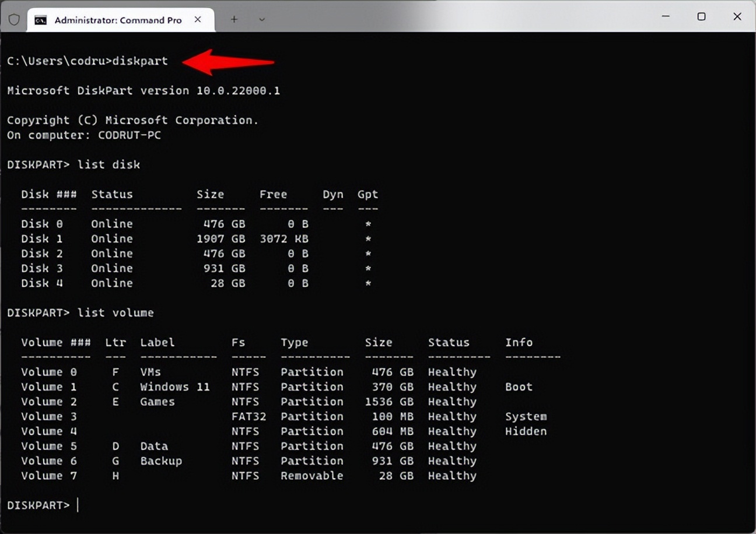756x534 pixels.
Task: Close the Administrator: Command Prompt tab
Action: pos(198,20)
